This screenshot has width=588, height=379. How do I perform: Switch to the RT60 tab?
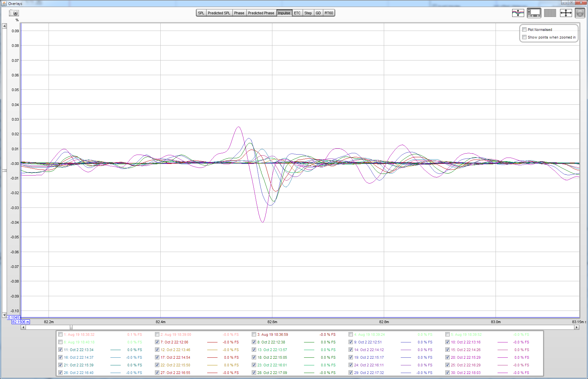[329, 13]
